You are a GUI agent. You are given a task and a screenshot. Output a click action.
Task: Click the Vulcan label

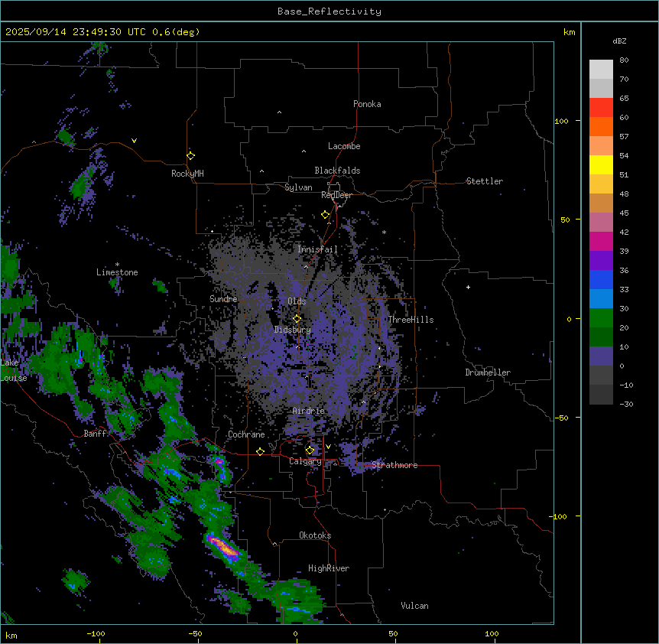coord(414,606)
